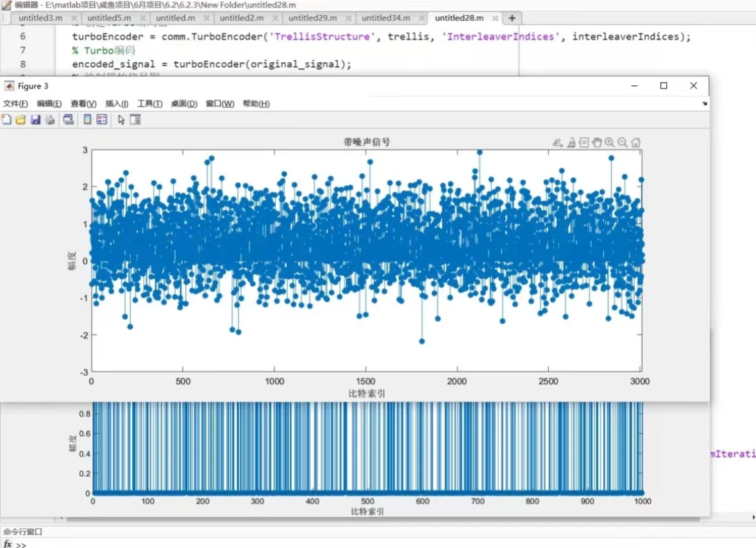Insert a colorbar from the figure toolbar

tap(87, 119)
